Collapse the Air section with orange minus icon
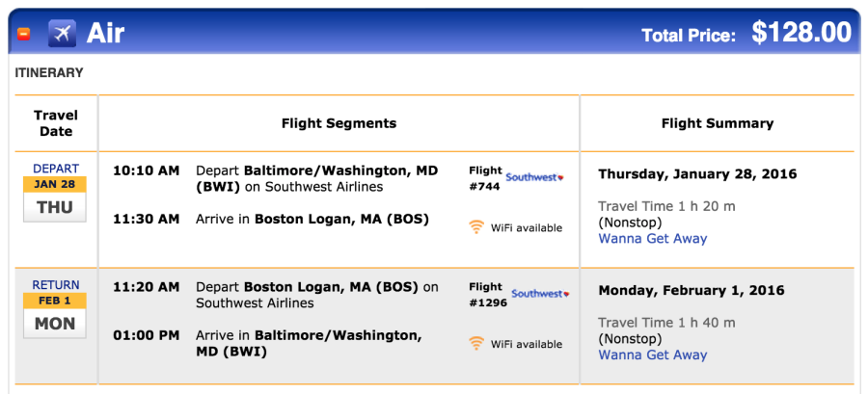868x394 pixels. (23, 35)
